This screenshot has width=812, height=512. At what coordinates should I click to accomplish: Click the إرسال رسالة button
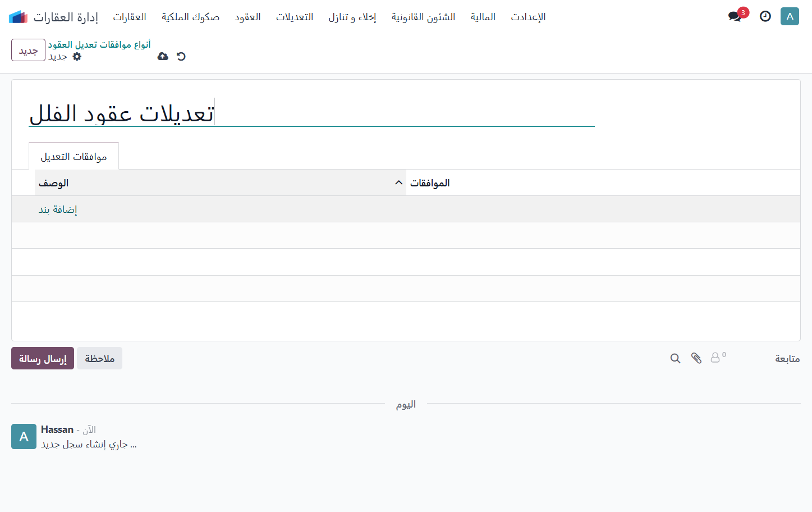(43, 358)
